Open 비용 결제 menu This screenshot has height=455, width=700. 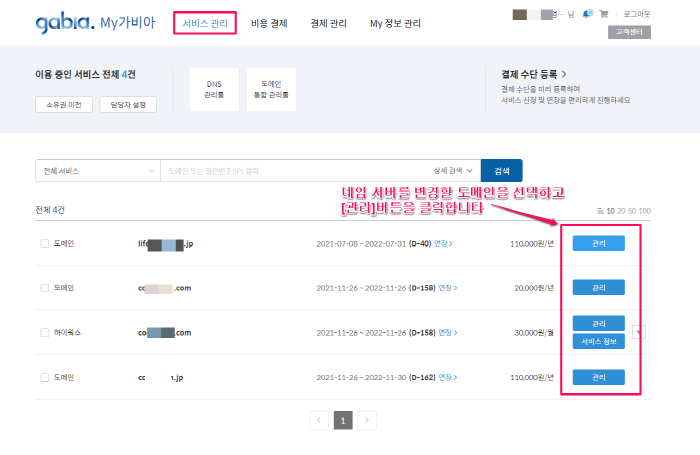[x=269, y=23]
